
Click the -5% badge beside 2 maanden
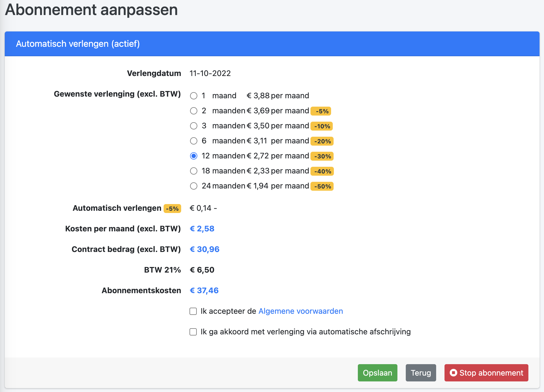[321, 111]
